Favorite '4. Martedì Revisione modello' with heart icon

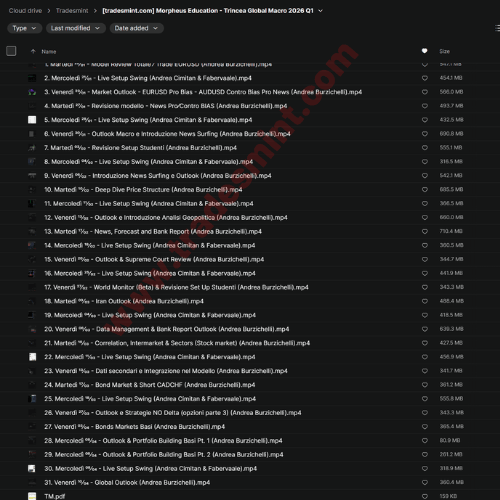click(425, 106)
